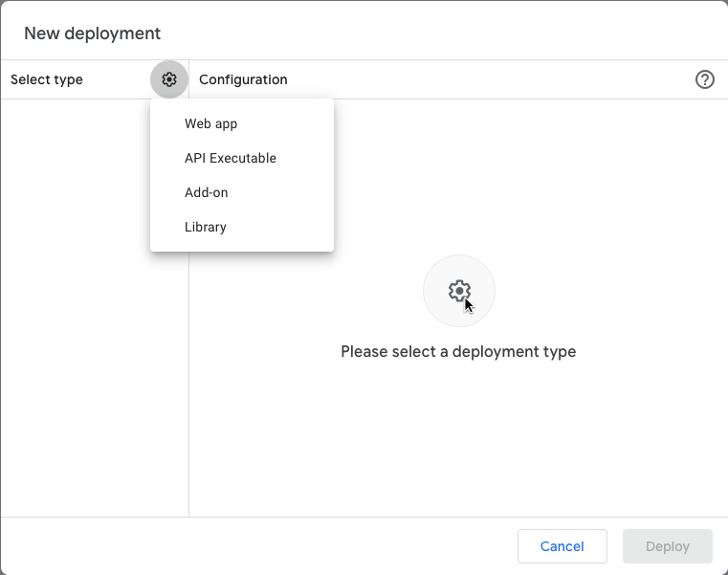The height and width of the screenshot is (575, 728).
Task: Select API Executable from the menu
Action: coord(242,159)
